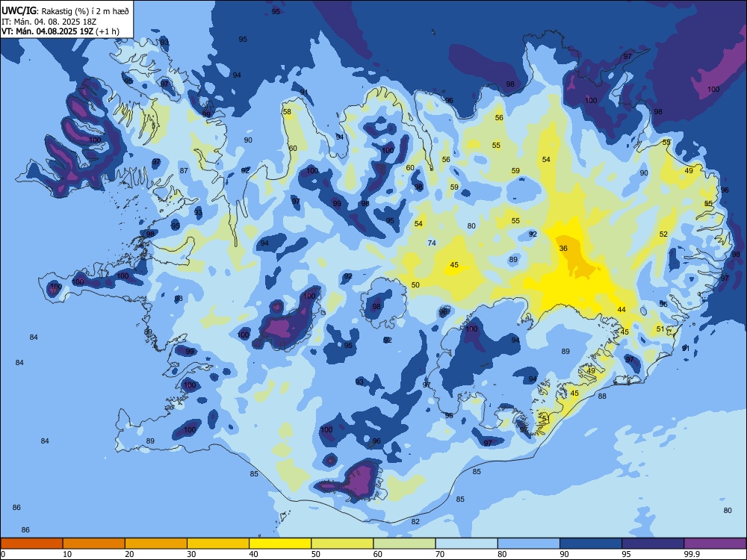Click the '50' value on the map interior
Viewport: 747px width, 560px height.
[x=415, y=284]
